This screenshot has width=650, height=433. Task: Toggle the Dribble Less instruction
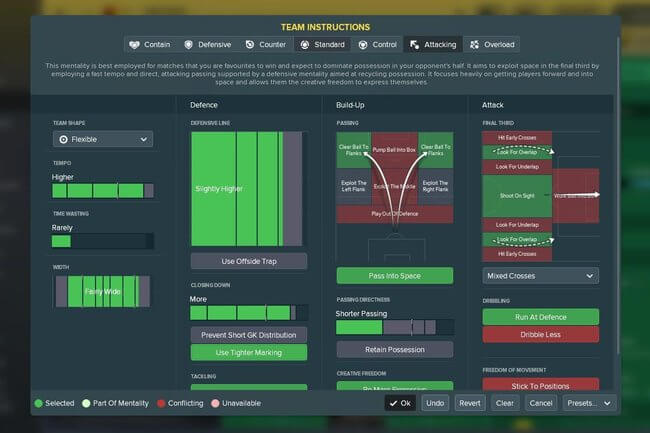[541, 335]
